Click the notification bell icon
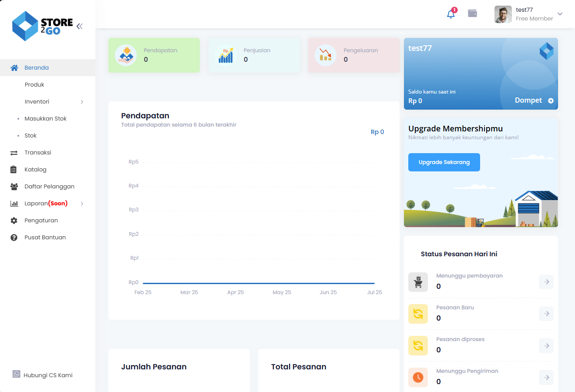Viewport: 575px width, 392px height. (451, 14)
